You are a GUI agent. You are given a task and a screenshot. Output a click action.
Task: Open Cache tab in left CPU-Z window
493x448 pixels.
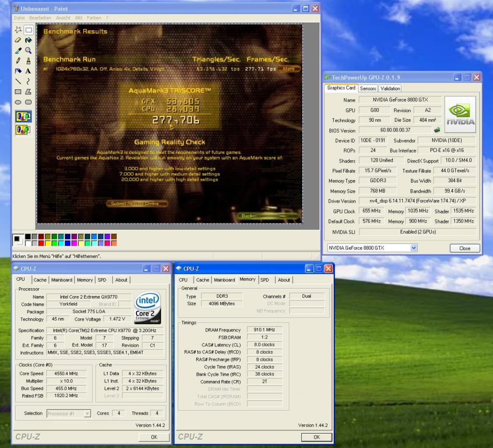click(x=40, y=280)
